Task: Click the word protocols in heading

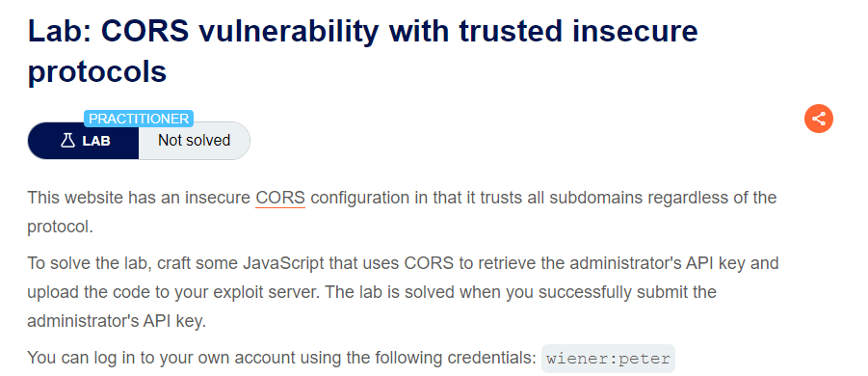Action: point(97,71)
